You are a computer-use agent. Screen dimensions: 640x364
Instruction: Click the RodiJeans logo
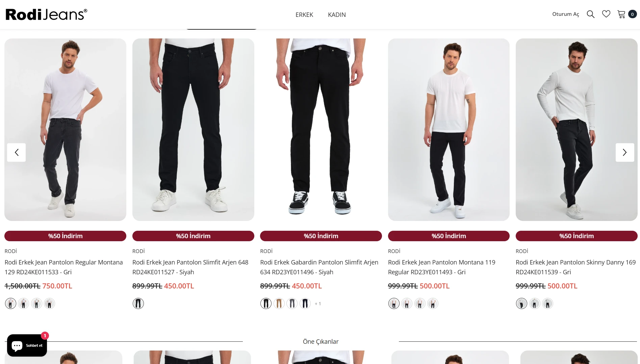[x=47, y=15]
